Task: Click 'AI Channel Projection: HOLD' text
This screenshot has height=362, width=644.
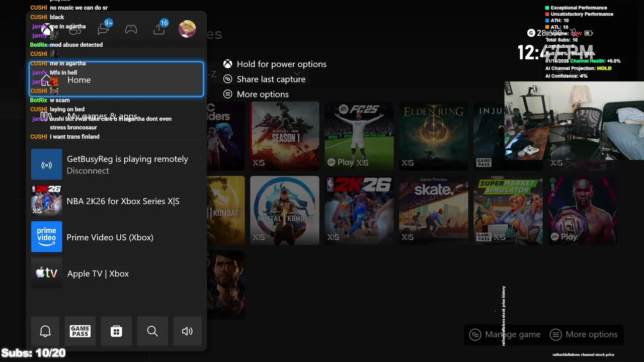Action: coord(578,68)
